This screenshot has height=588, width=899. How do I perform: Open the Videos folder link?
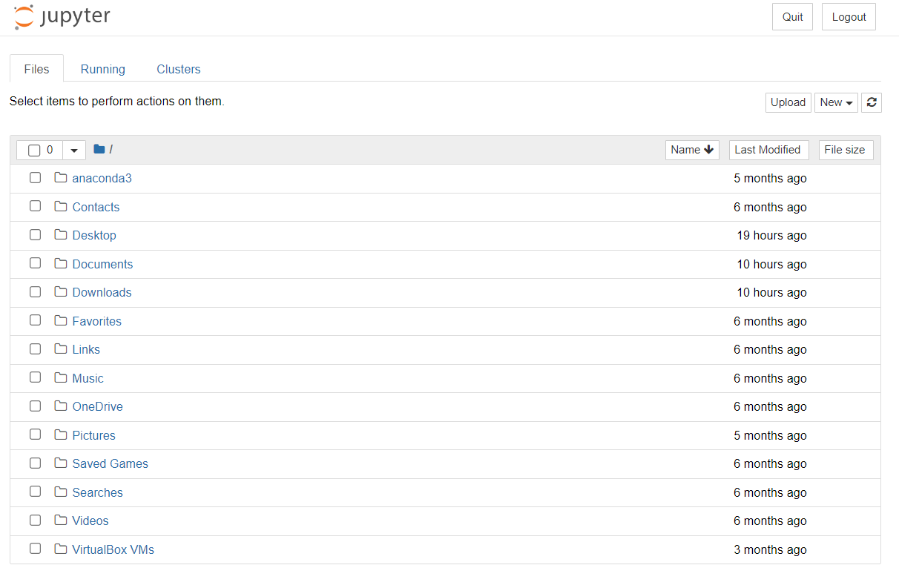90,521
